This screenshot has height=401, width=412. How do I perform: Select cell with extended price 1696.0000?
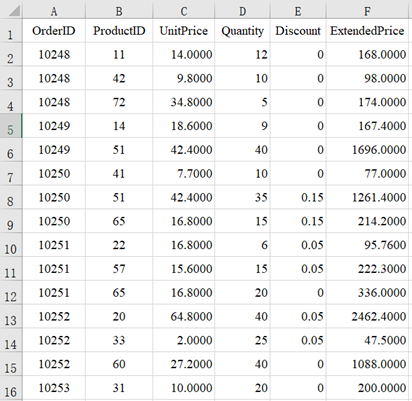point(367,150)
